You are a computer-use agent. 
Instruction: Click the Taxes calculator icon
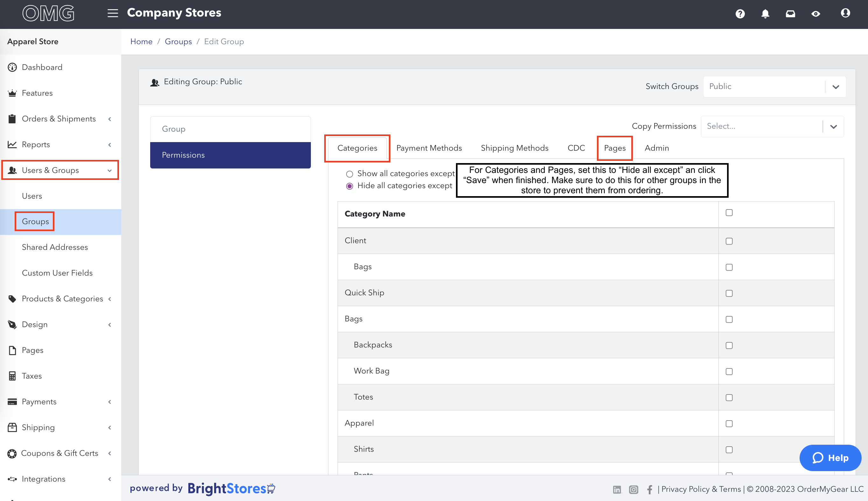pos(12,376)
